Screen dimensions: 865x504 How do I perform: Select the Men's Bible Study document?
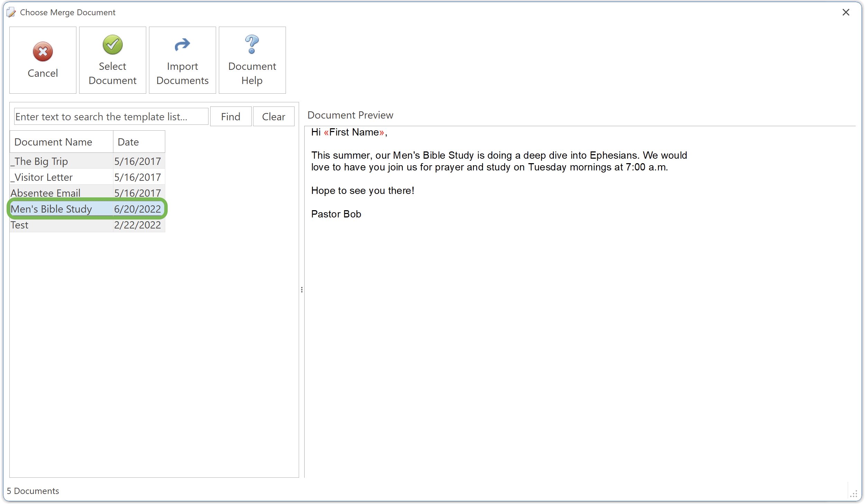[51, 209]
